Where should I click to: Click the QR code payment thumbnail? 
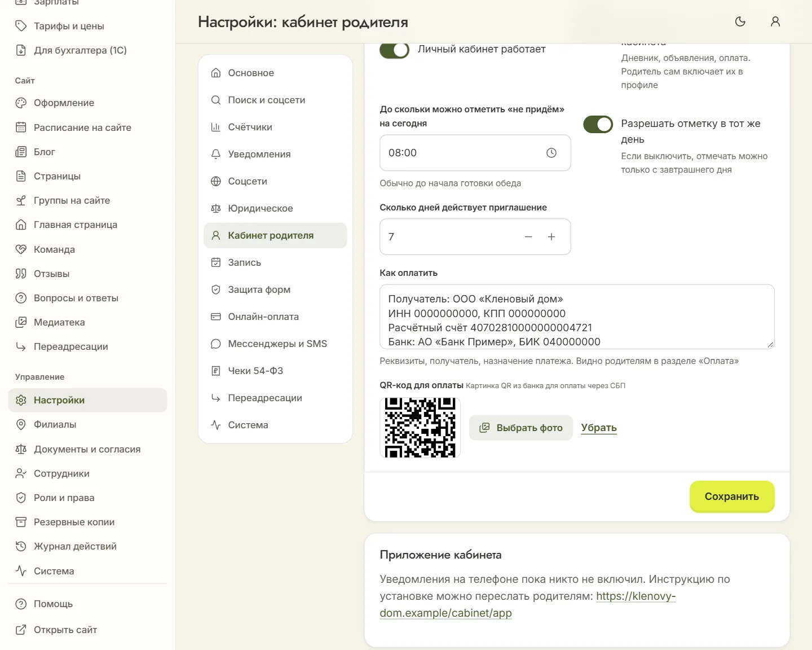(420, 428)
